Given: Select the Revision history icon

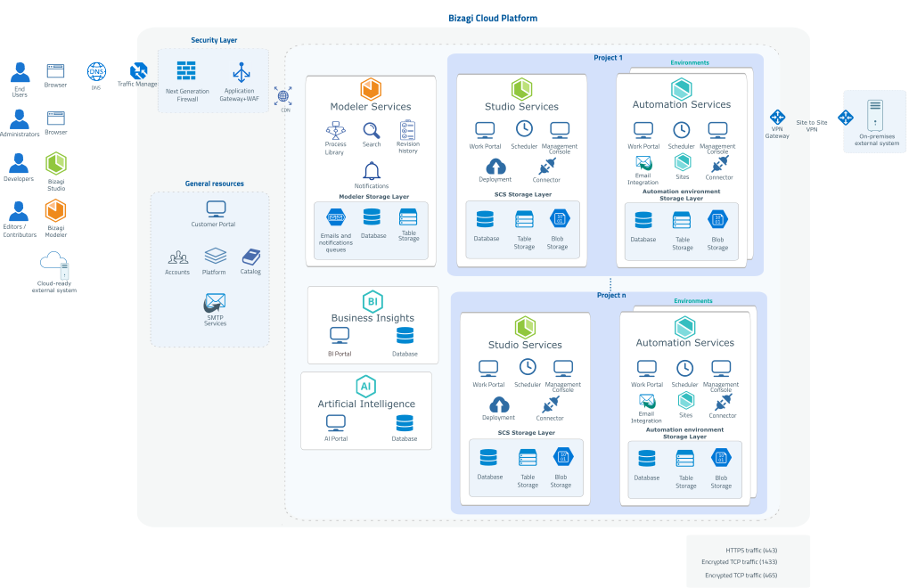Looking at the screenshot, I should tap(407, 130).
